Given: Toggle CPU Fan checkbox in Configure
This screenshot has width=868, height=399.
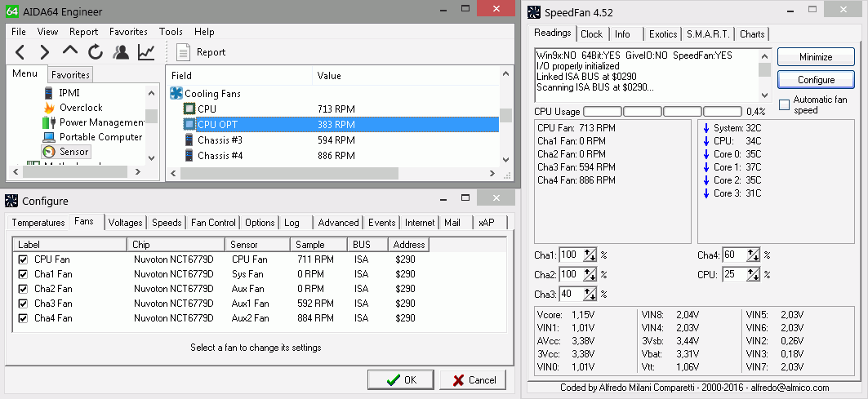Looking at the screenshot, I should 23,259.
